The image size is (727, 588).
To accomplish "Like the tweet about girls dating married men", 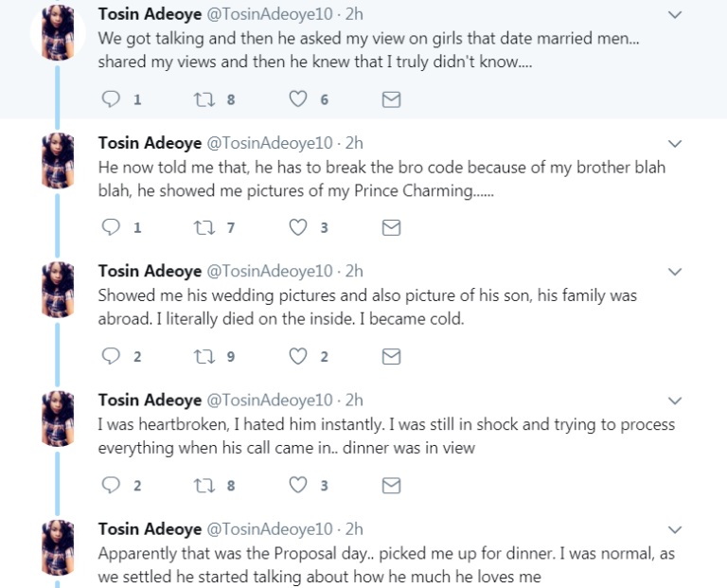I will point(298,98).
